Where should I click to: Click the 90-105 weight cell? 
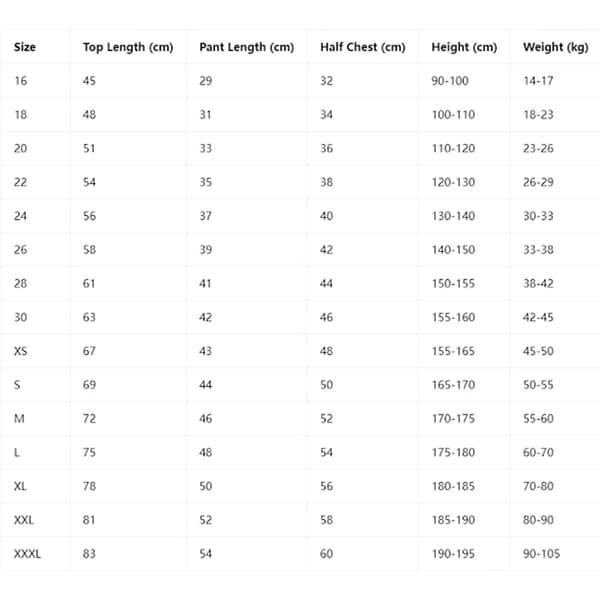[x=541, y=554]
